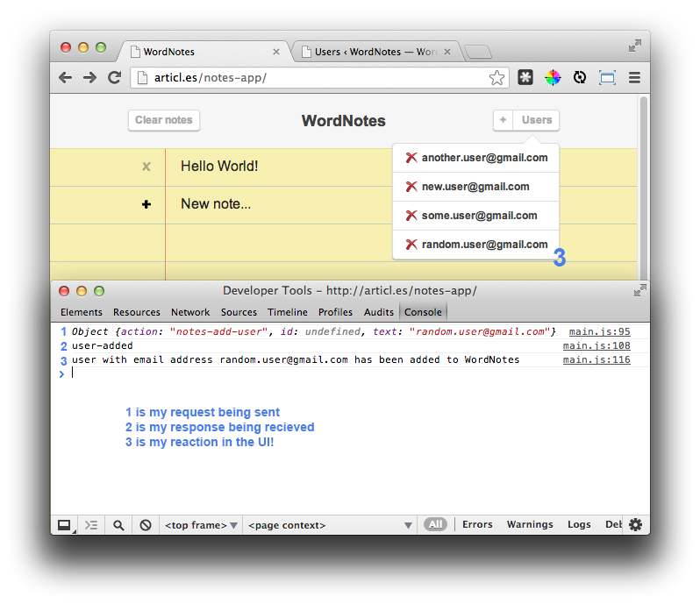Open a new browser tab
The width and height of the screenshot is (700, 604).
click(478, 53)
